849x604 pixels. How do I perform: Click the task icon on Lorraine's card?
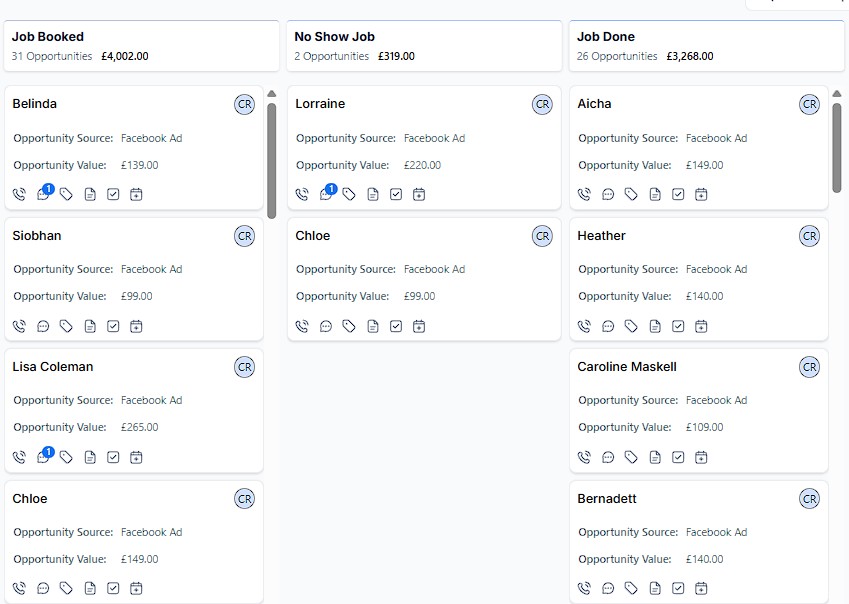pyautogui.click(x=396, y=194)
